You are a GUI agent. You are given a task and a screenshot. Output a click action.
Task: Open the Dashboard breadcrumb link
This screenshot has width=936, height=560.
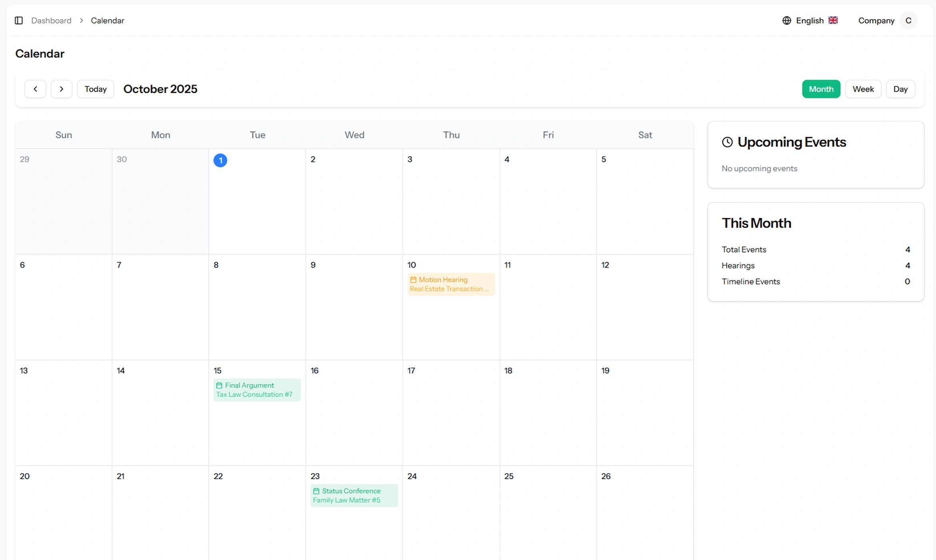(51, 20)
